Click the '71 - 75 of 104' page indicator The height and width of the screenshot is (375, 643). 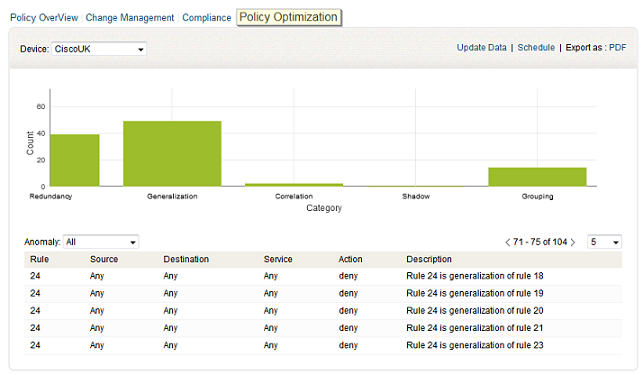tap(540, 242)
